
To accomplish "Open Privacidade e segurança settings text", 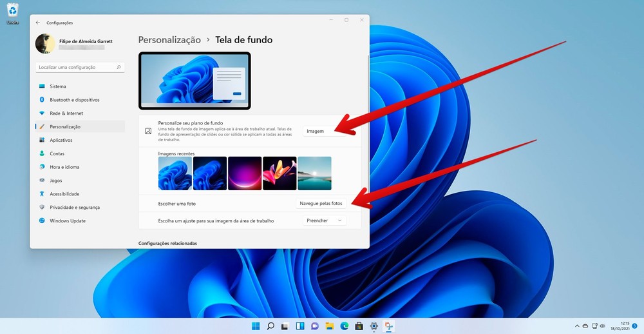I will tap(75, 208).
